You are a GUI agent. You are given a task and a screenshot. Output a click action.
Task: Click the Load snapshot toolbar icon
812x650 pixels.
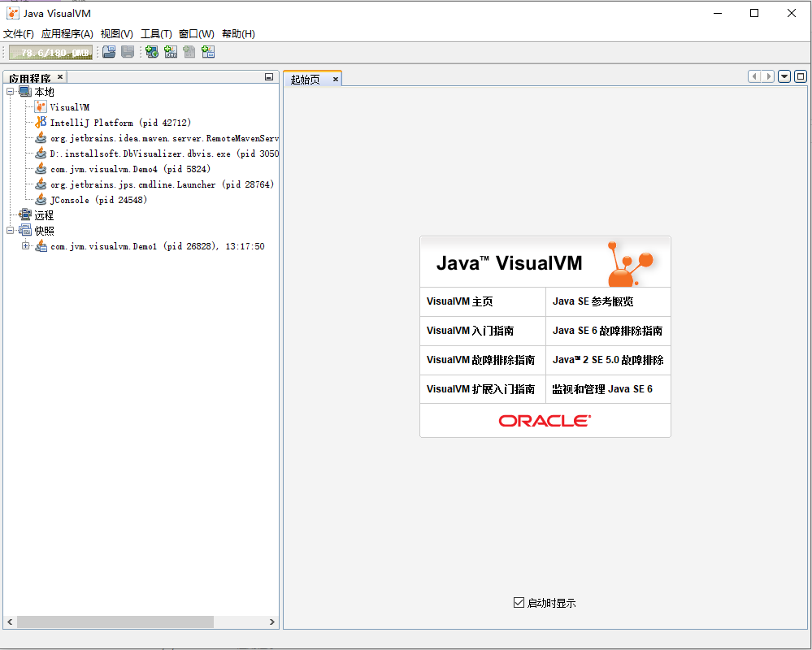109,52
